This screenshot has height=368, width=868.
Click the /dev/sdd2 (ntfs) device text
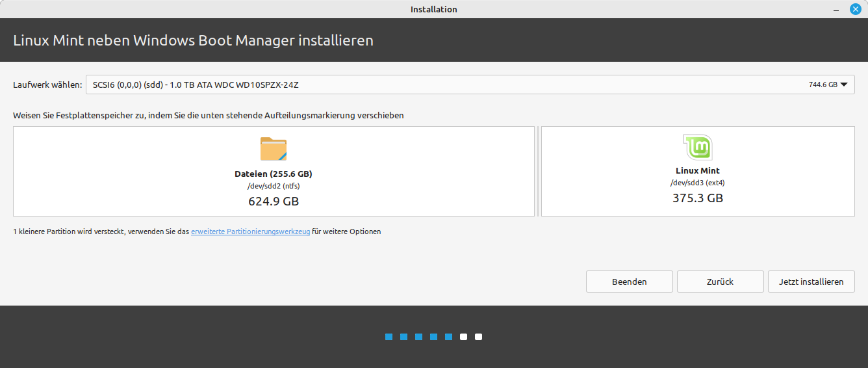(x=274, y=186)
